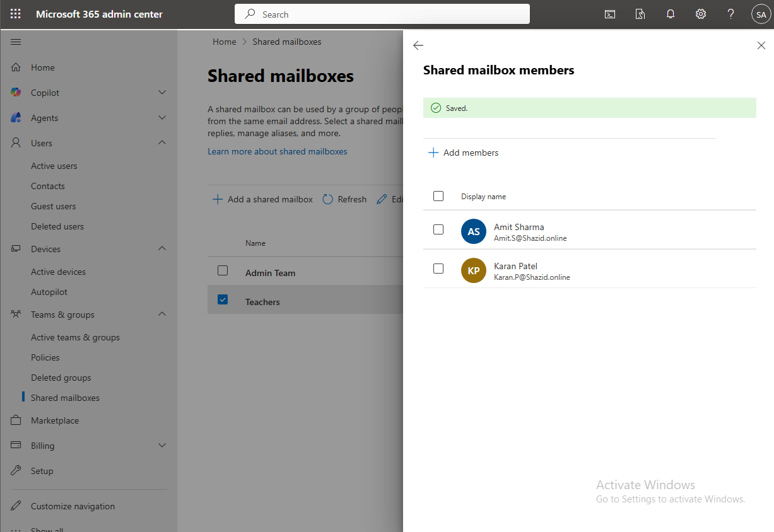Viewport: 774px width, 532px height.
Task: Click Amit.S@Shazid.online email text
Action: (531, 238)
